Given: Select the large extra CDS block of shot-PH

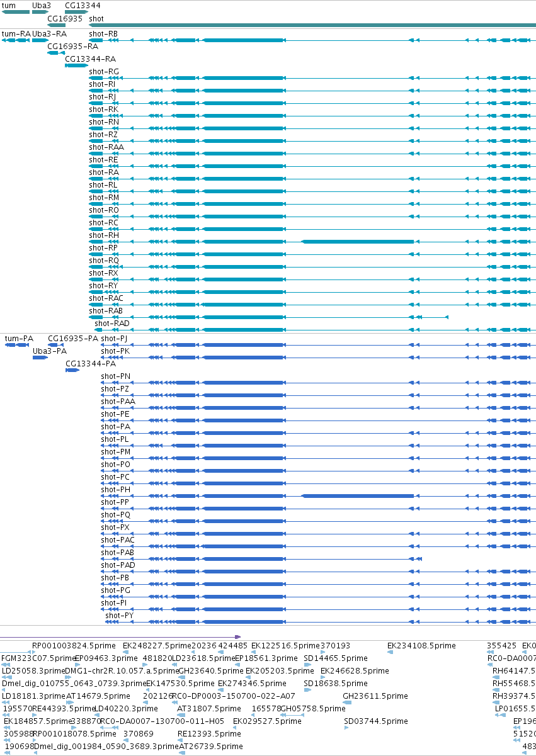Looking at the screenshot, I should (358, 496).
